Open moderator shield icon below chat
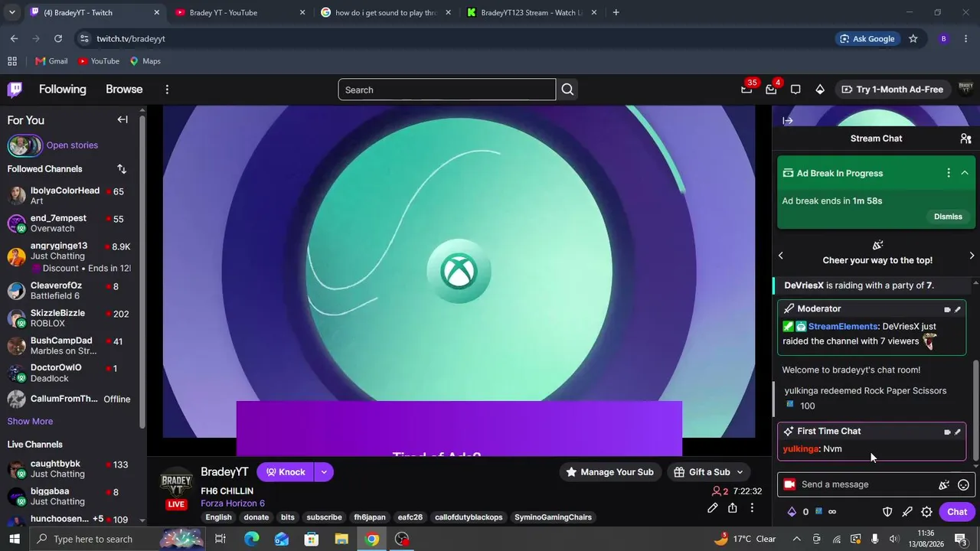Image resolution: width=980 pixels, height=551 pixels. point(887,512)
